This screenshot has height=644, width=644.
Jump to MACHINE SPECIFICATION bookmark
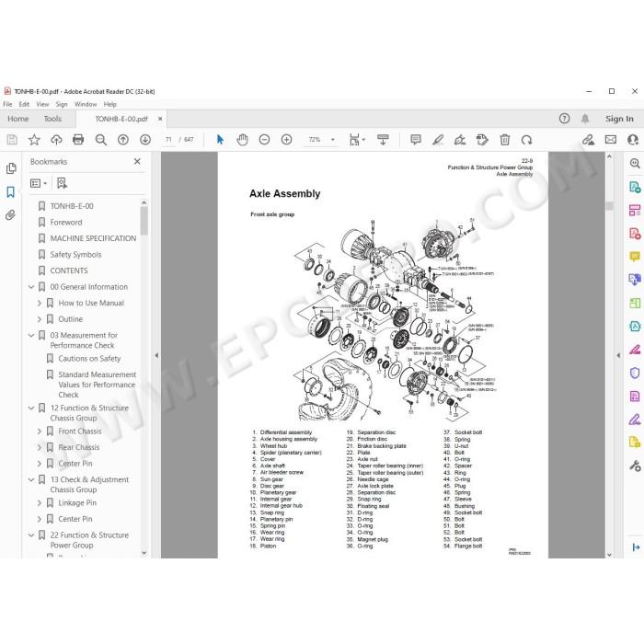pos(93,238)
